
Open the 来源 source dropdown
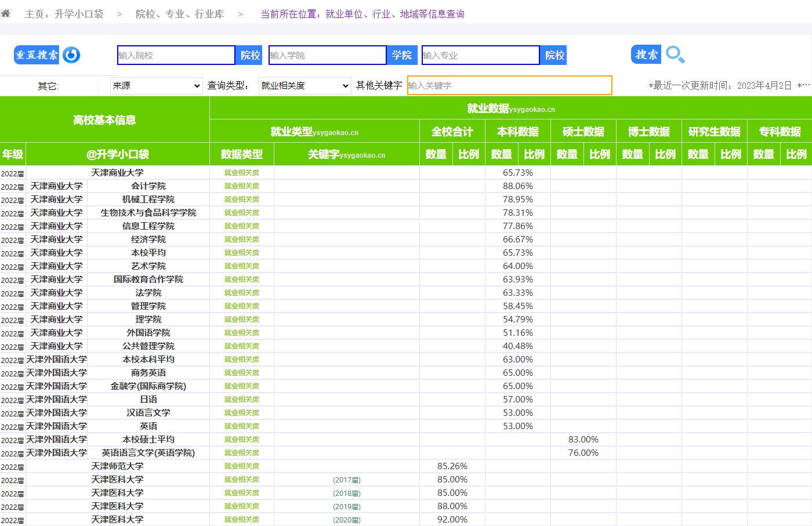coord(157,86)
